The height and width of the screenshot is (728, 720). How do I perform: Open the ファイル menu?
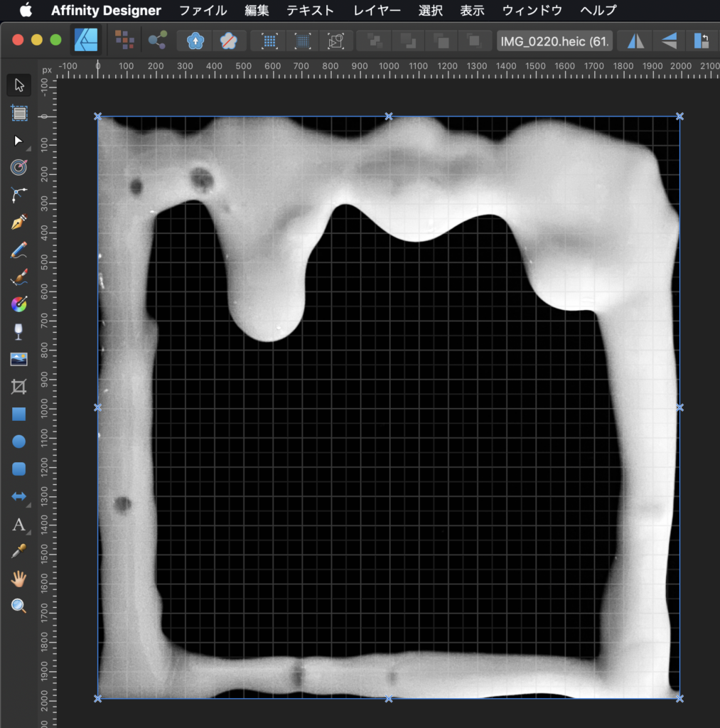coord(203,11)
